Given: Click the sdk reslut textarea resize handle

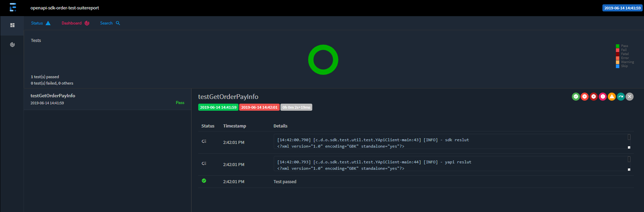Looking at the screenshot, I should click(629, 147).
